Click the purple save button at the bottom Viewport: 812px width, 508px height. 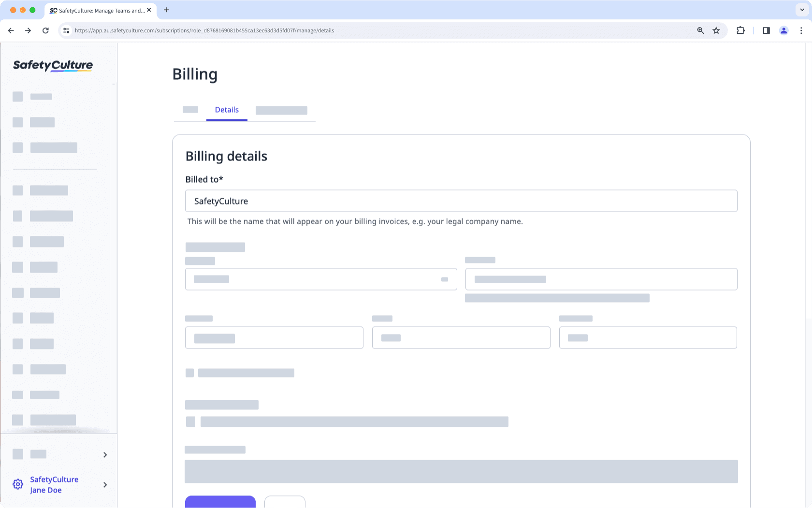tap(220, 503)
